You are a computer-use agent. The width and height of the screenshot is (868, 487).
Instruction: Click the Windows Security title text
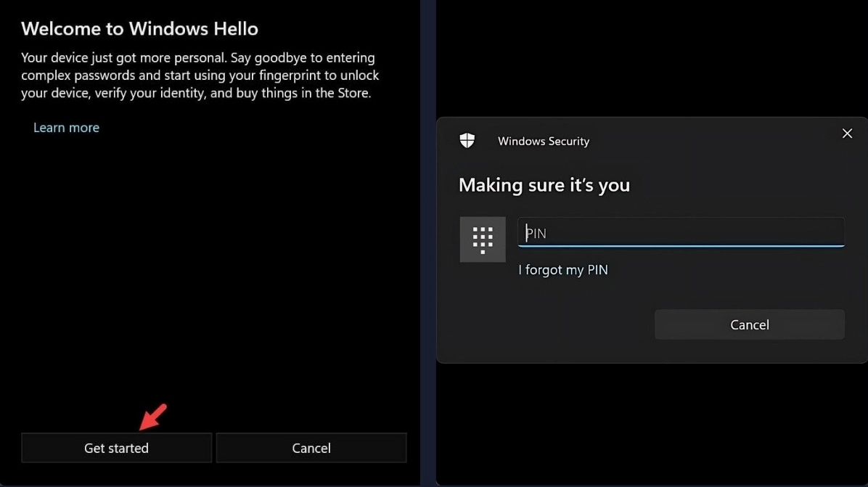point(544,142)
